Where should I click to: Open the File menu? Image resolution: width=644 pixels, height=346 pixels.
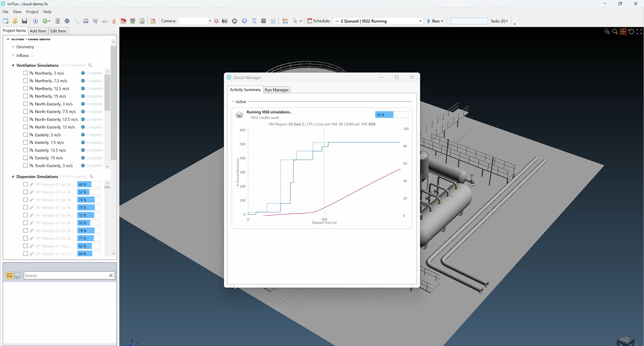pyautogui.click(x=5, y=12)
